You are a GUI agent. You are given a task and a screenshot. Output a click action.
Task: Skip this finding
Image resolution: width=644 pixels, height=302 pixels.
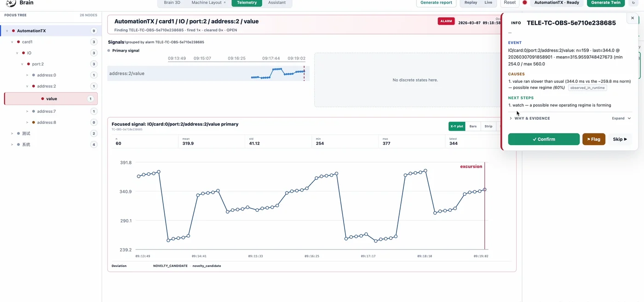point(620,139)
